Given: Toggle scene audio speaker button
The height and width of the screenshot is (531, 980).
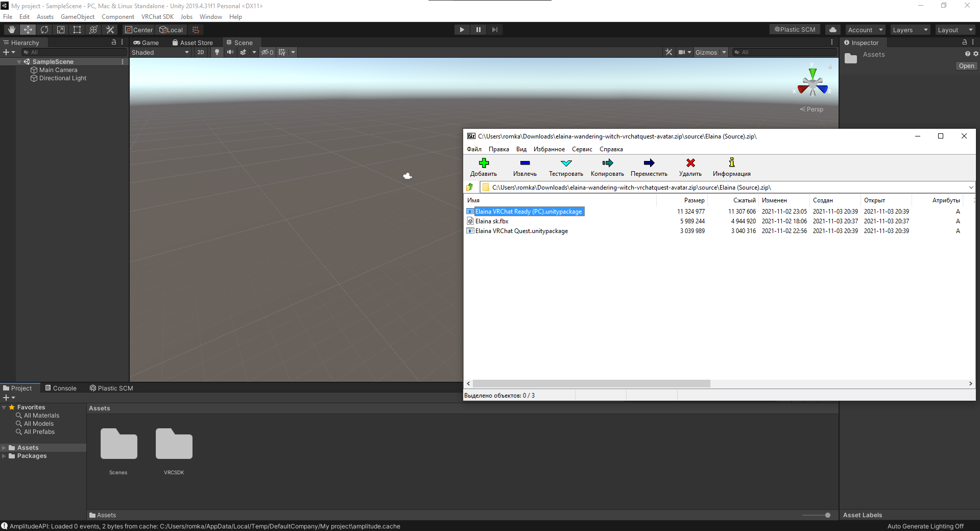Looking at the screenshot, I should [x=230, y=52].
